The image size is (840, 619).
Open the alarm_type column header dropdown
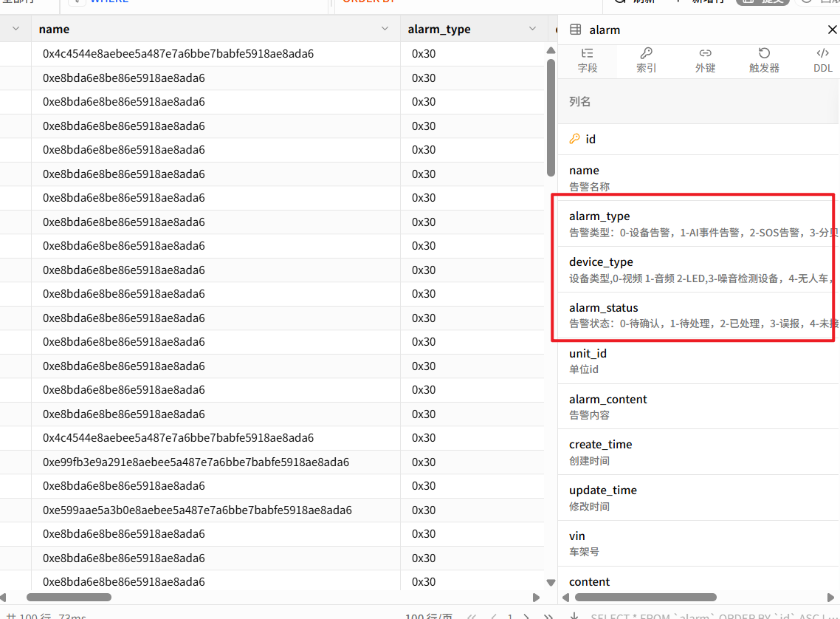tap(532, 29)
